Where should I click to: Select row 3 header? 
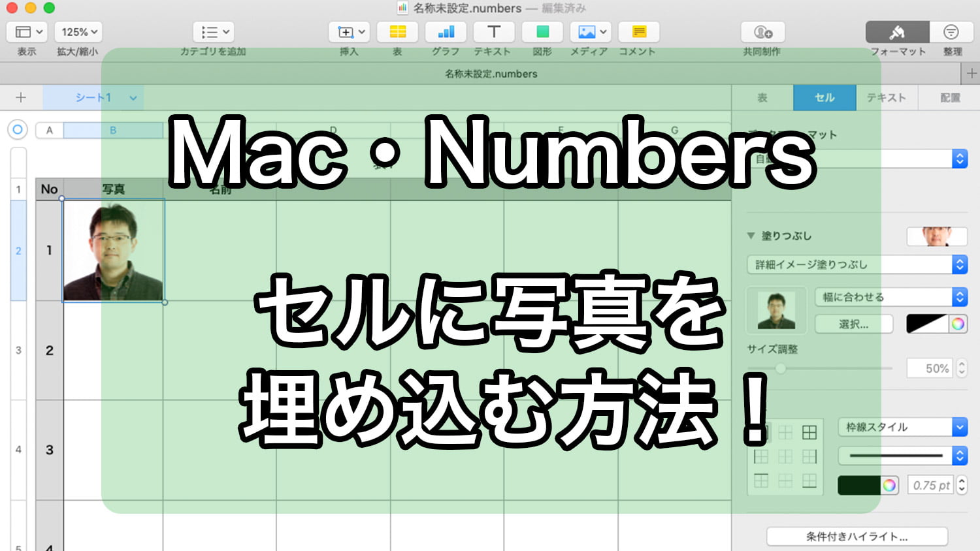[18, 351]
